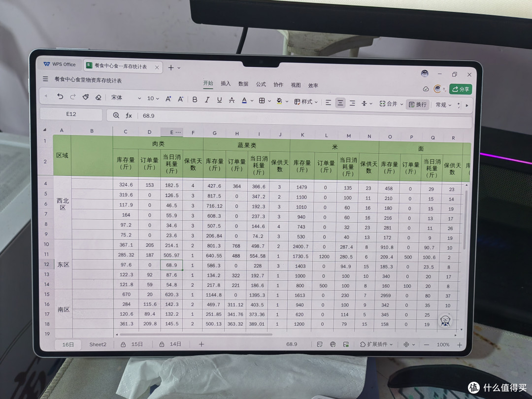Zoom out with minus button

(x=427, y=345)
